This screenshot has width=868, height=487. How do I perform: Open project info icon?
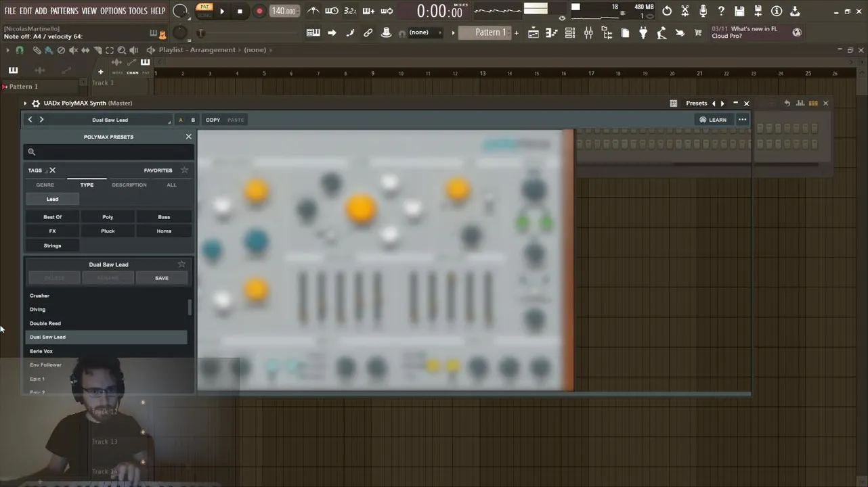[x=777, y=11]
